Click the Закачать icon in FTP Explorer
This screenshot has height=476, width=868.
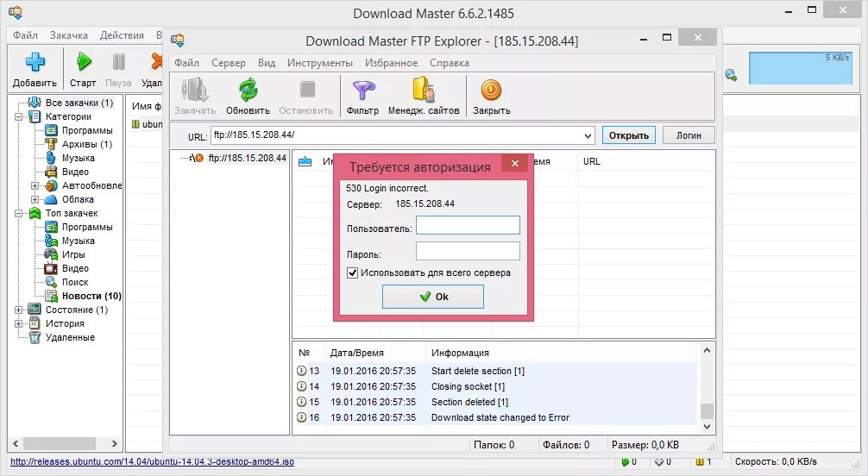[x=195, y=90]
